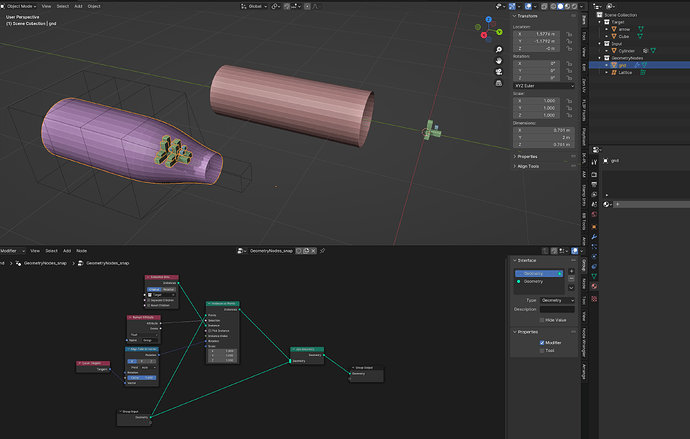This screenshot has height=439, width=690.
Task: Click the Z axis on navigation gizmo
Action: [488, 20]
